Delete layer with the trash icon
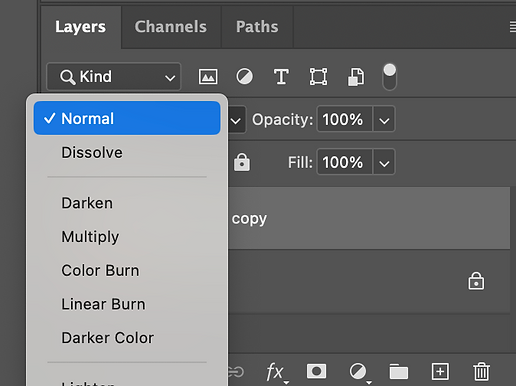This screenshot has height=386, width=516. (x=481, y=371)
